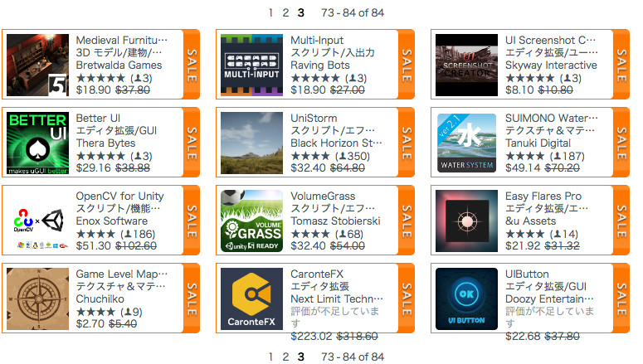
Task: Click SALE ribbon on Better UI card
Action: [192, 143]
